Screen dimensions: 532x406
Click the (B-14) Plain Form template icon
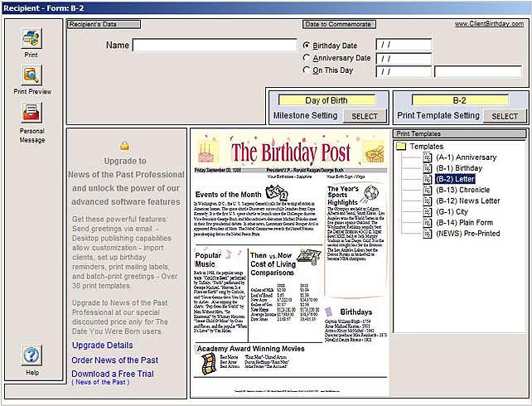(x=428, y=223)
